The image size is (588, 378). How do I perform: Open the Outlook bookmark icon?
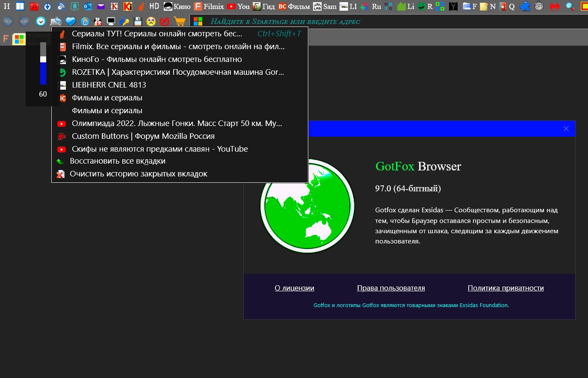88,6
